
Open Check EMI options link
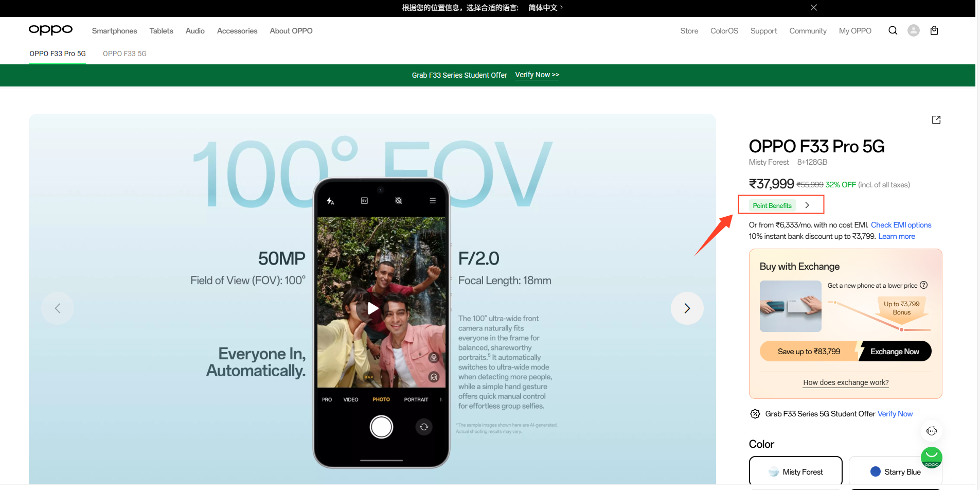click(x=901, y=225)
